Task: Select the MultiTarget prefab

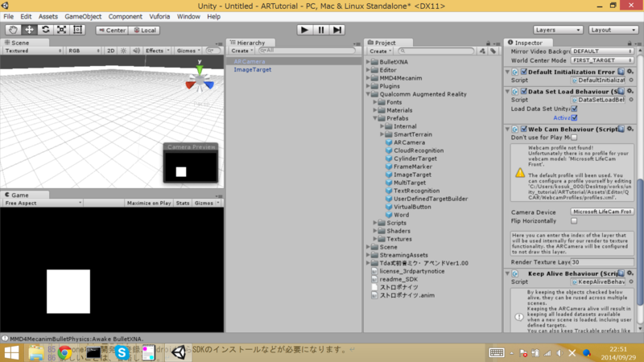Action: point(410,183)
